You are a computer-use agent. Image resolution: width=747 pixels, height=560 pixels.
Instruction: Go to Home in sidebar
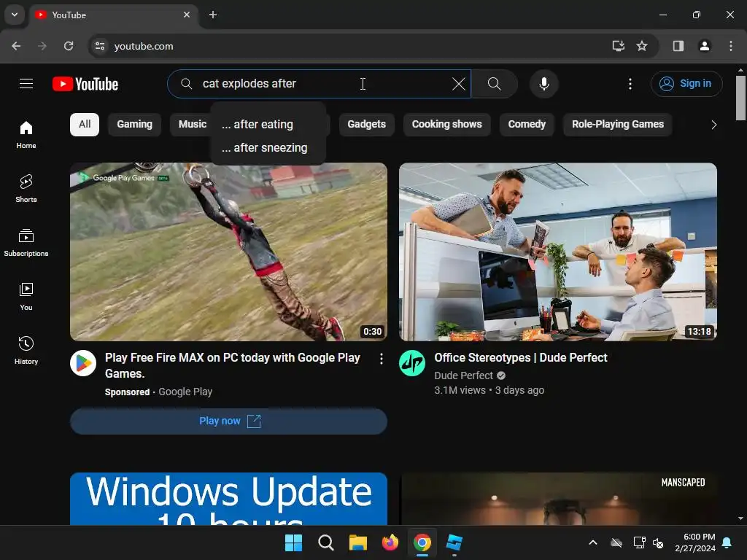(x=26, y=135)
